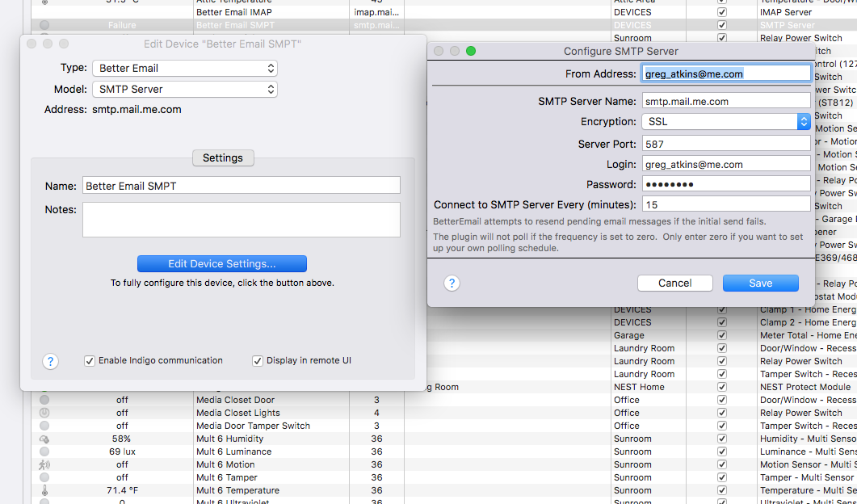Screen dimensions: 857x504
Task: Click motion sensor icon of Mult 6 Motion
Action: (x=44, y=464)
